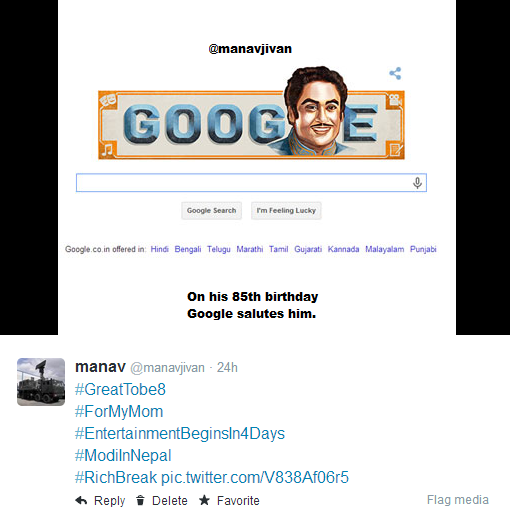Click the Reply arrow icon
Image resolution: width=510 pixels, height=523 pixels.
pyautogui.click(x=81, y=500)
